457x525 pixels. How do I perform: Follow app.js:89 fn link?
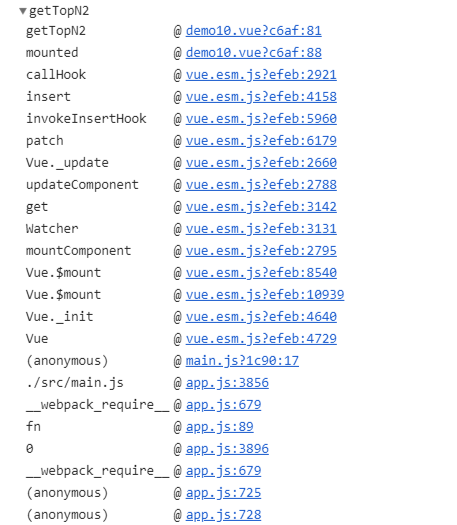[220, 427]
